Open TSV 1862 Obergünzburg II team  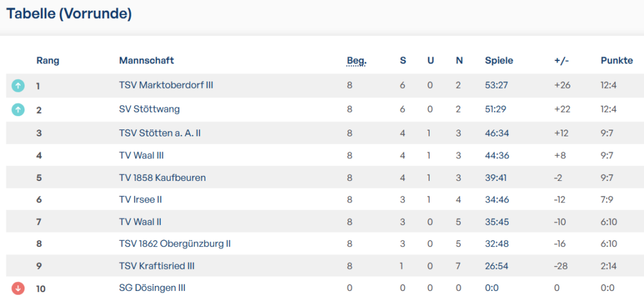click(x=175, y=244)
